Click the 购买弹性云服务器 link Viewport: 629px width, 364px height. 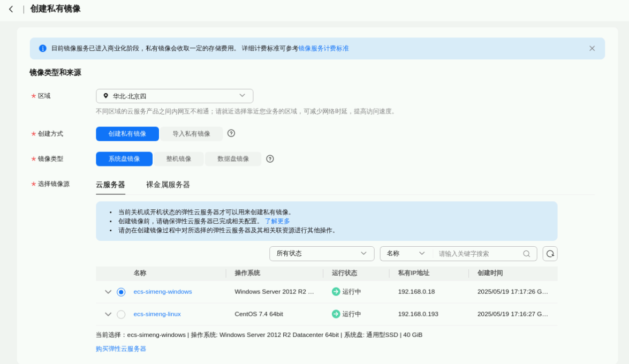pyautogui.click(x=121, y=348)
